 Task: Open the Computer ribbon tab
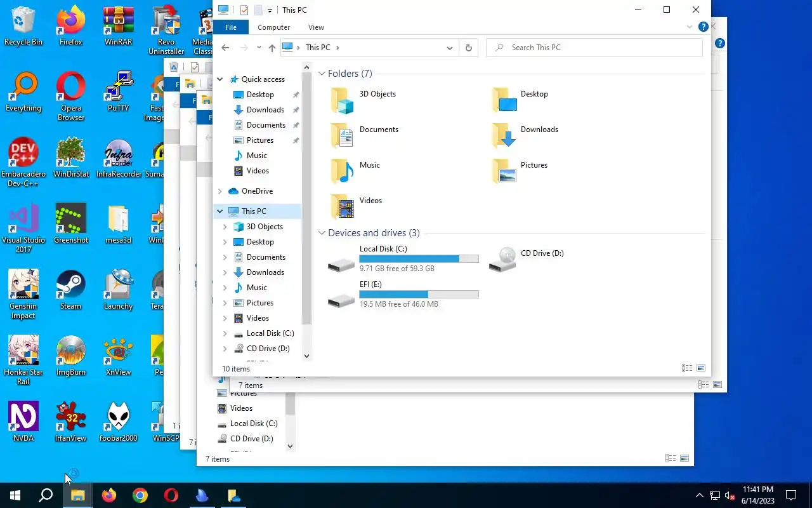pos(274,27)
